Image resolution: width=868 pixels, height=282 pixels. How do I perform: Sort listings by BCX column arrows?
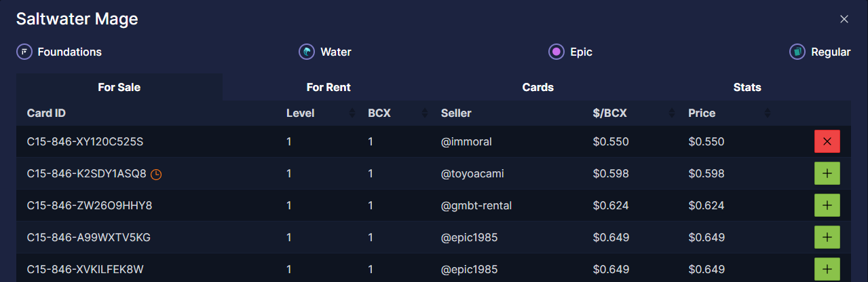[424, 113]
